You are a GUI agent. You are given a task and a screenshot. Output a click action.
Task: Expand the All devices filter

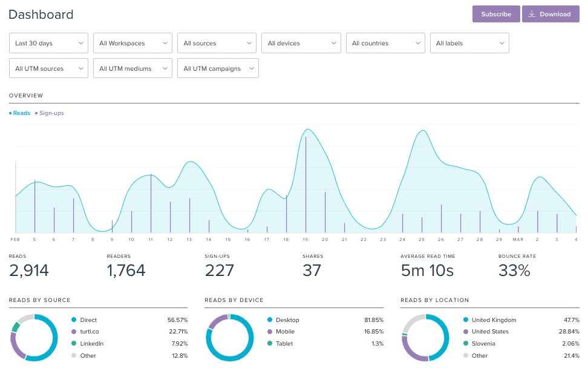[301, 43]
